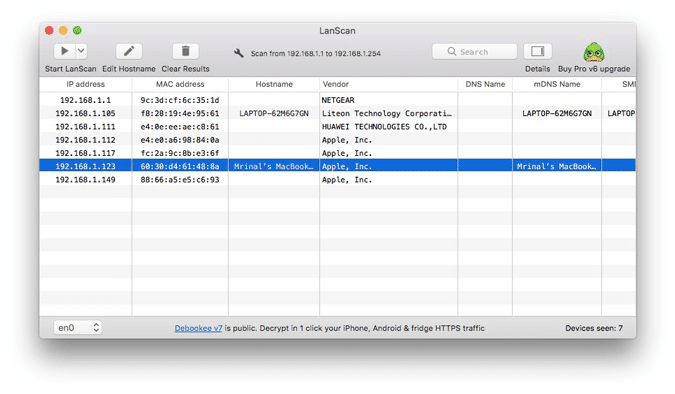Click hostname cell LAPTOP-62M6G7GN
This screenshot has height=394, width=675.
pyautogui.click(x=274, y=113)
